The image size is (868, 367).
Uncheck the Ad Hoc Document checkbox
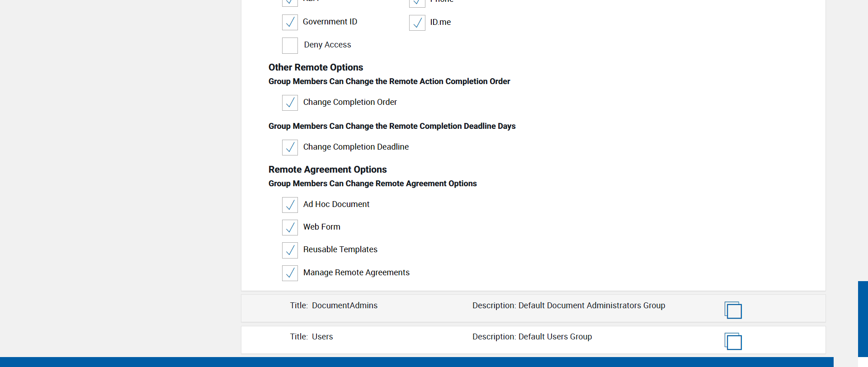(290, 205)
